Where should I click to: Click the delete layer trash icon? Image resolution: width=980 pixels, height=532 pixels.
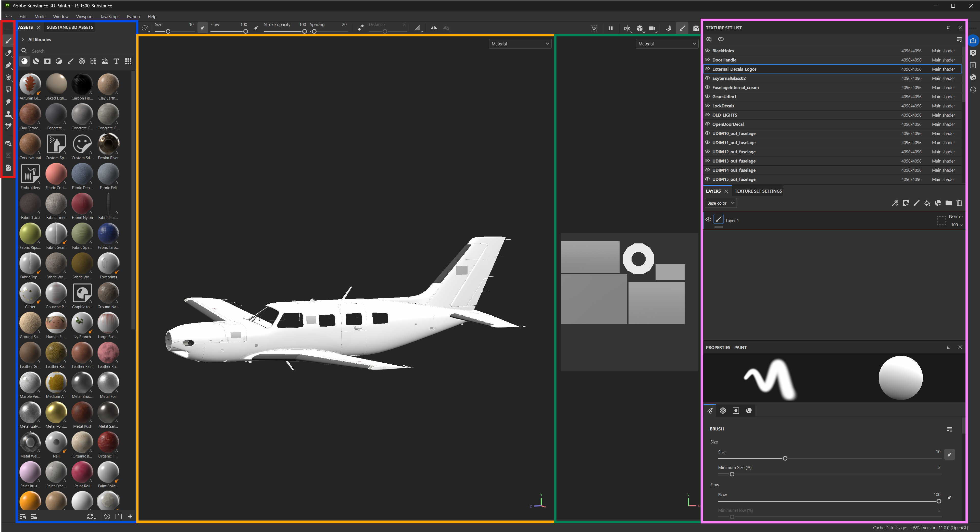[959, 203]
